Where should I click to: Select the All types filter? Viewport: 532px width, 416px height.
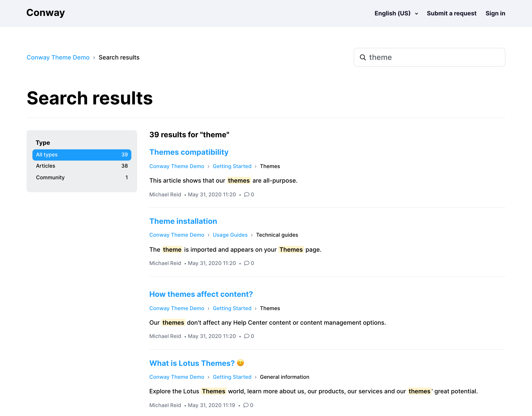click(82, 155)
